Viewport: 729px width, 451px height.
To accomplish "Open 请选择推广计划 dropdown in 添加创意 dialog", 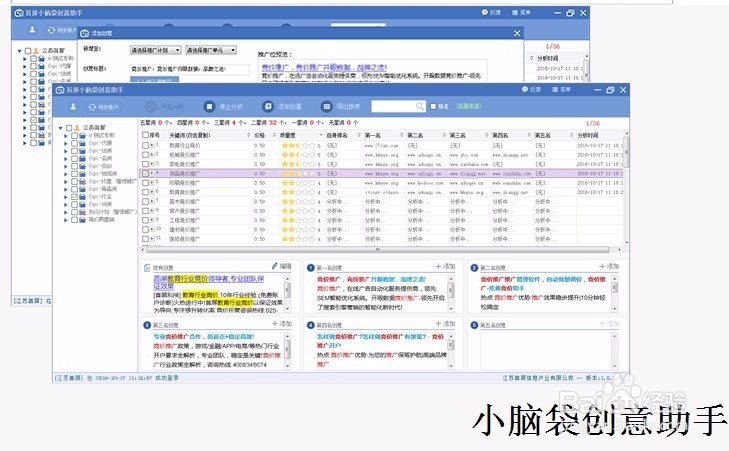I will (x=155, y=50).
